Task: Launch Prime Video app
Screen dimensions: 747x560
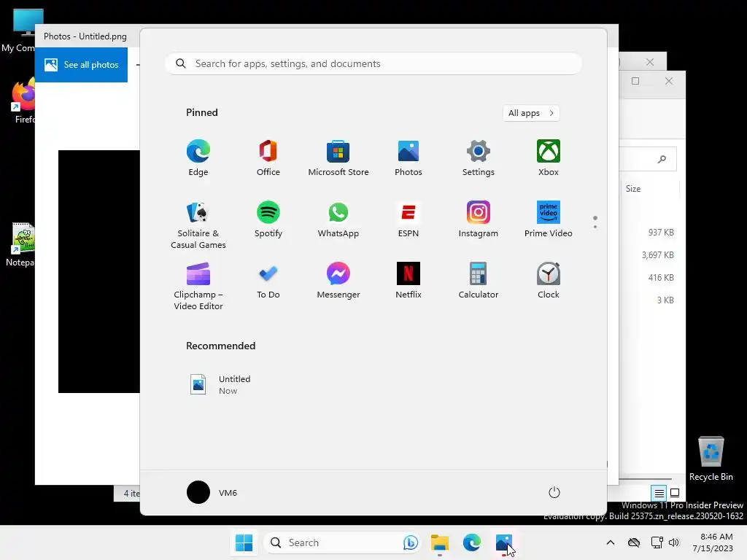Action: 549,219
